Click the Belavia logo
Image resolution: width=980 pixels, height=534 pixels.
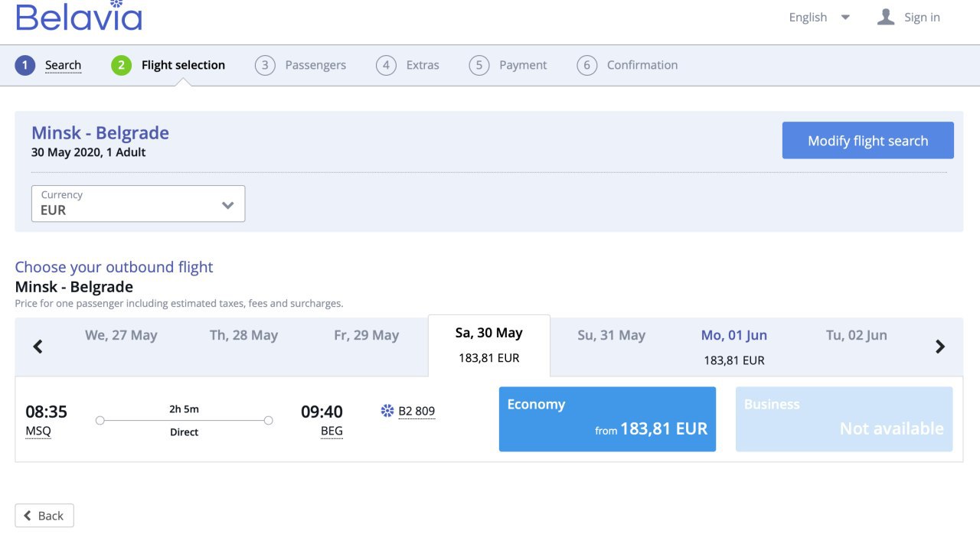tap(79, 15)
